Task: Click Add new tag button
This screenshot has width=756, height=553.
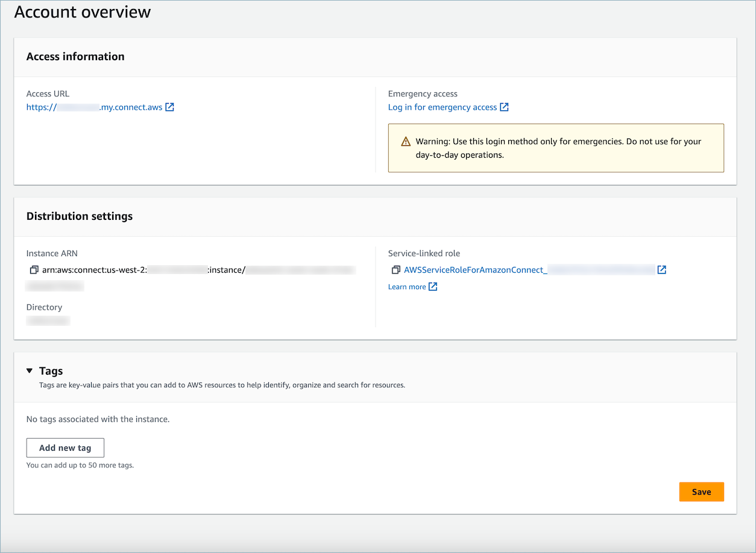Action: coord(65,448)
